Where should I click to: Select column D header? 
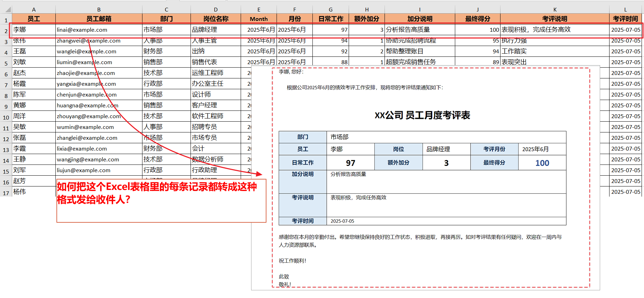click(216, 9)
